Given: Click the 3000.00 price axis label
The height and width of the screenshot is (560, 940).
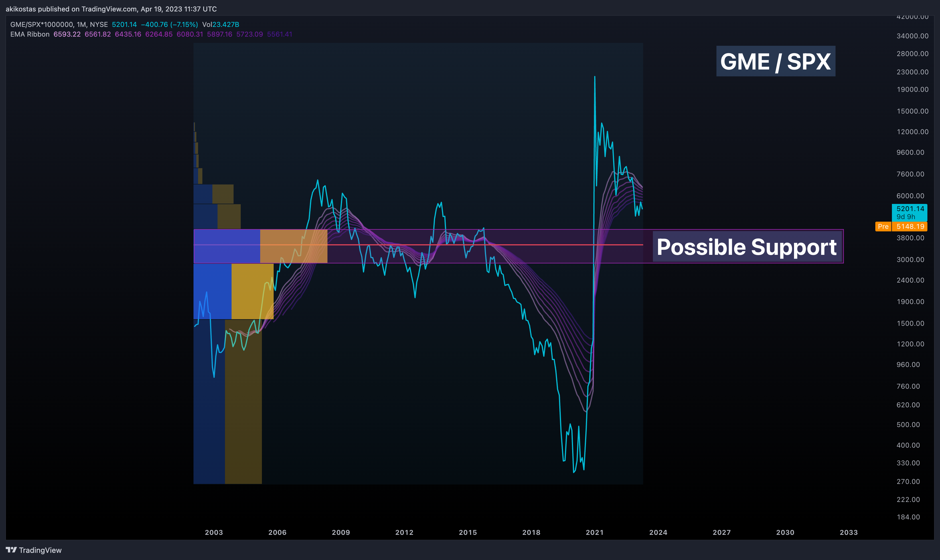Looking at the screenshot, I should coord(910,260).
